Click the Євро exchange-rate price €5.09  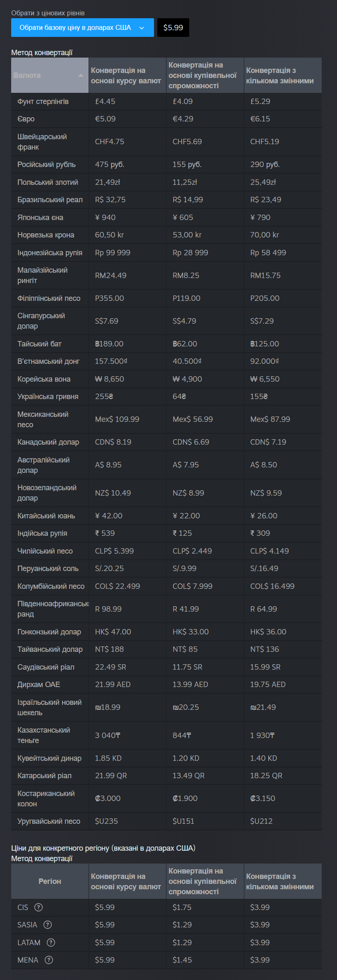click(105, 119)
